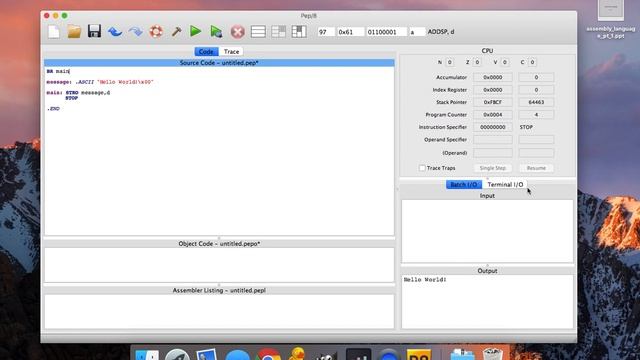640x360 pixels.
Task: Click inside the batch Input text area
Action: (x=487, y=231)
